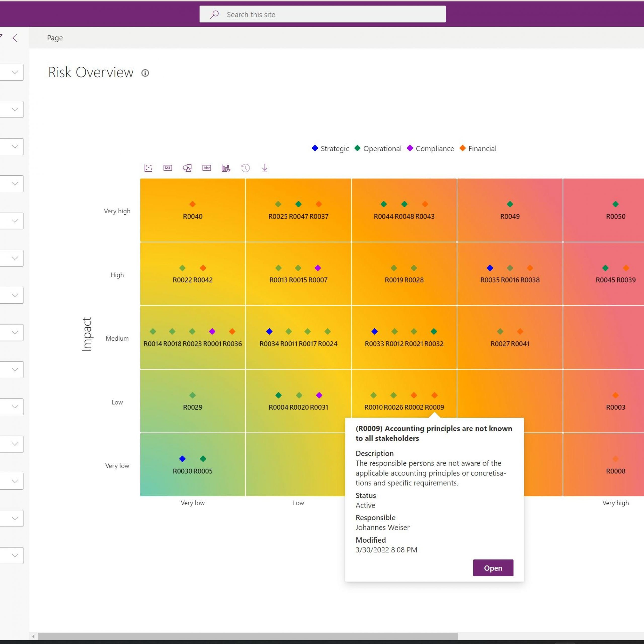Select the text label view icon
The width and height of the screenshot is (644, 644).
(207, 168)
